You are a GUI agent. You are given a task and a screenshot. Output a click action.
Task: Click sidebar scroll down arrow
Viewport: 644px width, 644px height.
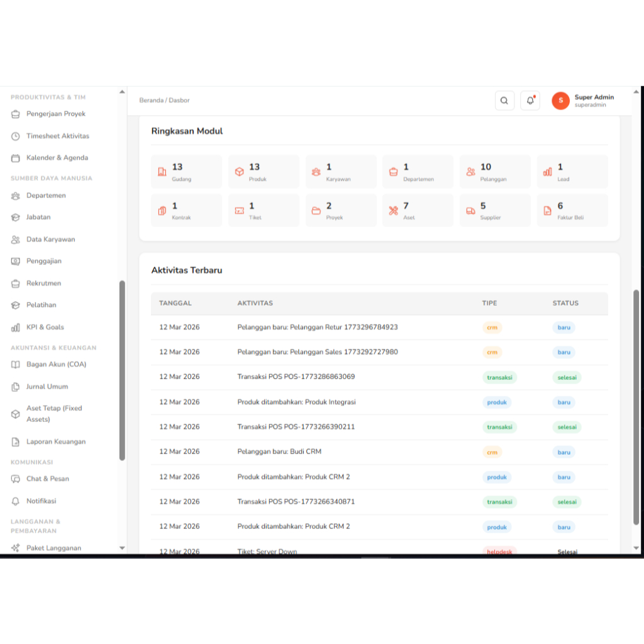122,548
